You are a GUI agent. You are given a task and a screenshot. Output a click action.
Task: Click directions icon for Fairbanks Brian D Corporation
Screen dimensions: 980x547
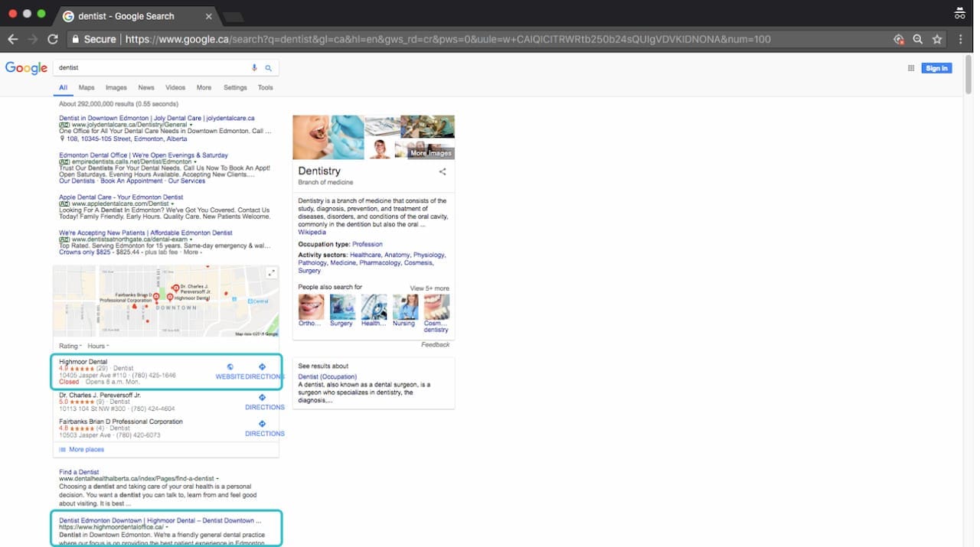coord(262,424)
